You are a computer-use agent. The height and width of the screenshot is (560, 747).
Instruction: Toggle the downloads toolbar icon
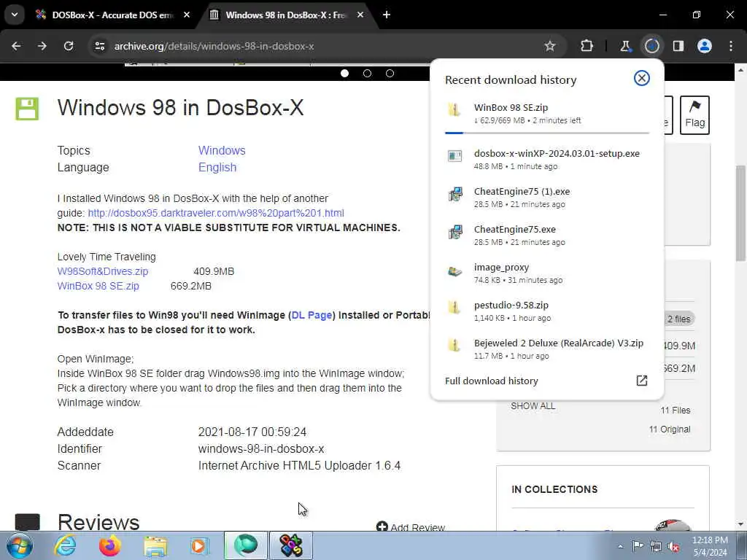651,46
